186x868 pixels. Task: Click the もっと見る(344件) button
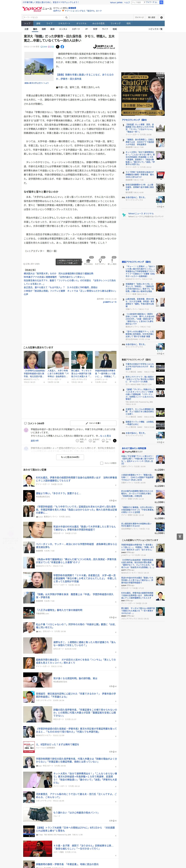[70, 457]
